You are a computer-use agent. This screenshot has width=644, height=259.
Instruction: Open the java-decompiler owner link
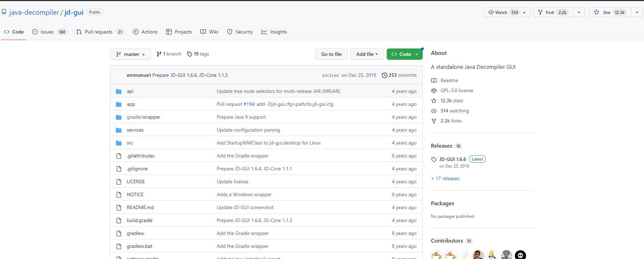(34, 12)
